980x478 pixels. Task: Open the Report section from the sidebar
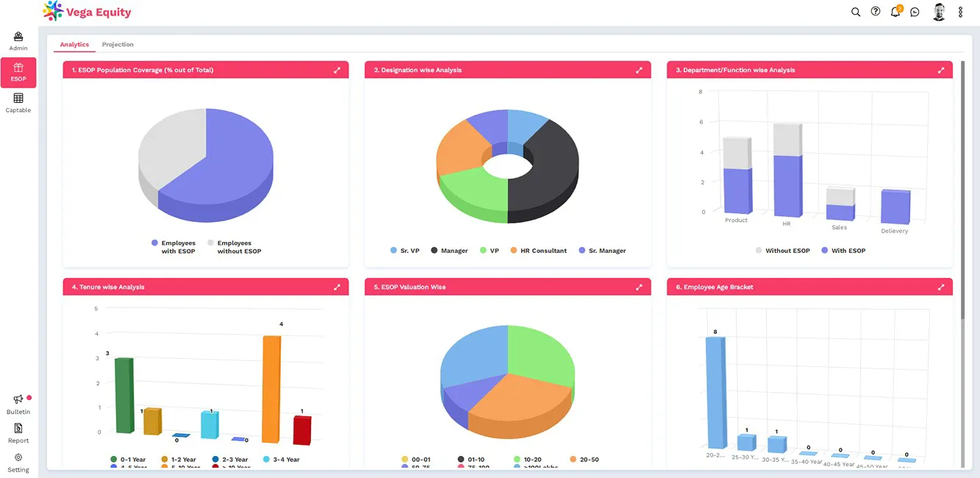tap(18, 434)
